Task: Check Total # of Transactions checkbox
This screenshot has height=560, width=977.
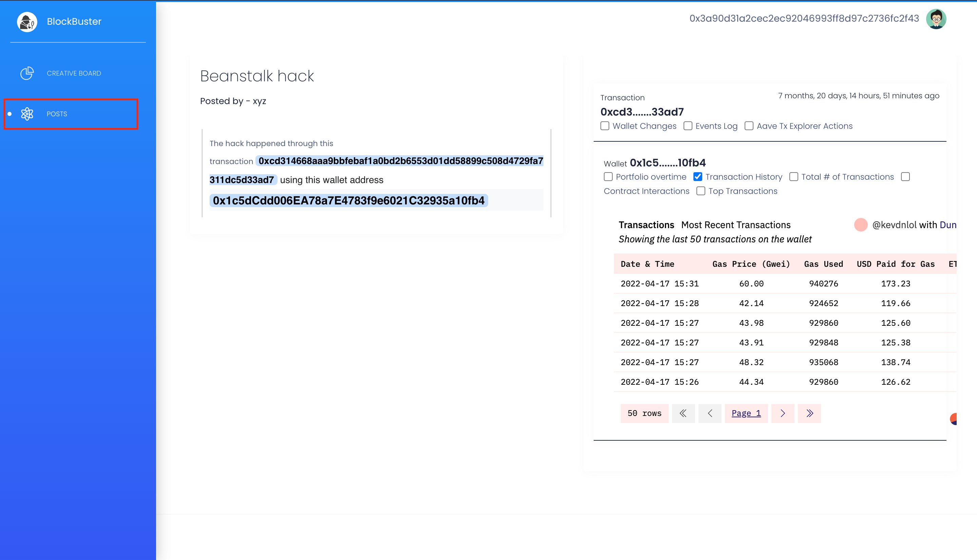Action: (793, 177)
